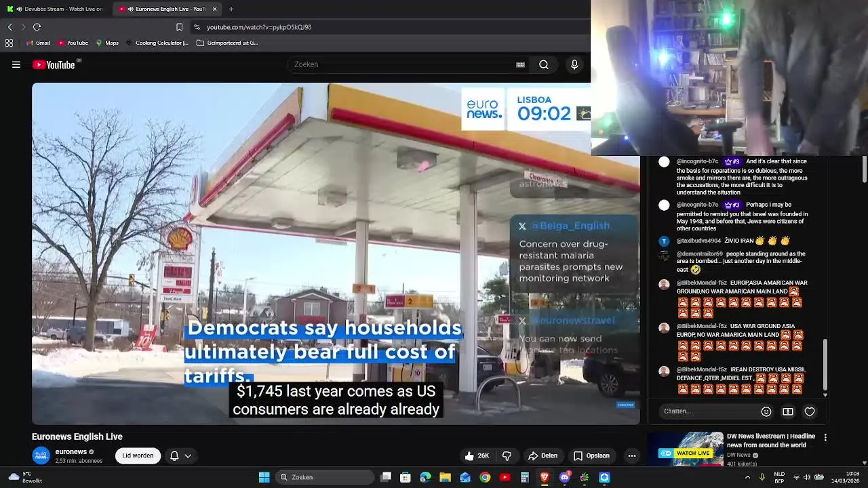Click the Lid worden join button
Screen dimensions: 868x488
point(138,455)
